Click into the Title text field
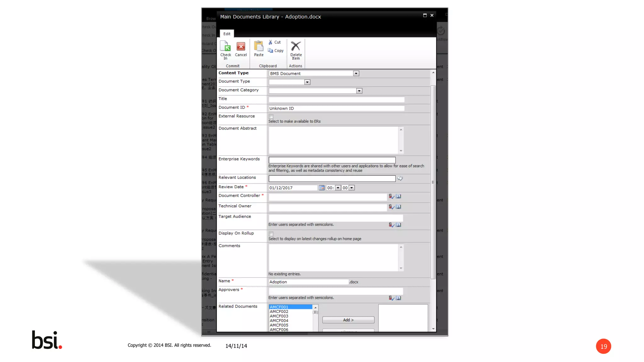The image size is (644, 362). tap(336, 100)
